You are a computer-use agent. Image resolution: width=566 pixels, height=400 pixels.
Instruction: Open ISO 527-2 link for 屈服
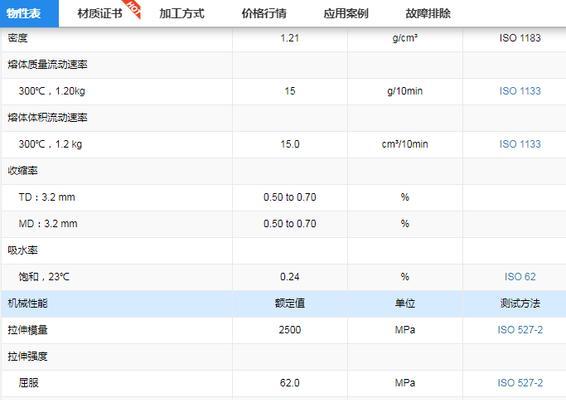(520, 383)
